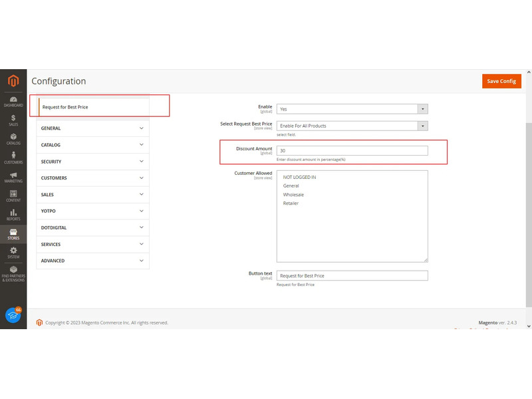Open the Enable Yes dropdown
This screenshot has height=399, width=532.
(x=352, y=109)
